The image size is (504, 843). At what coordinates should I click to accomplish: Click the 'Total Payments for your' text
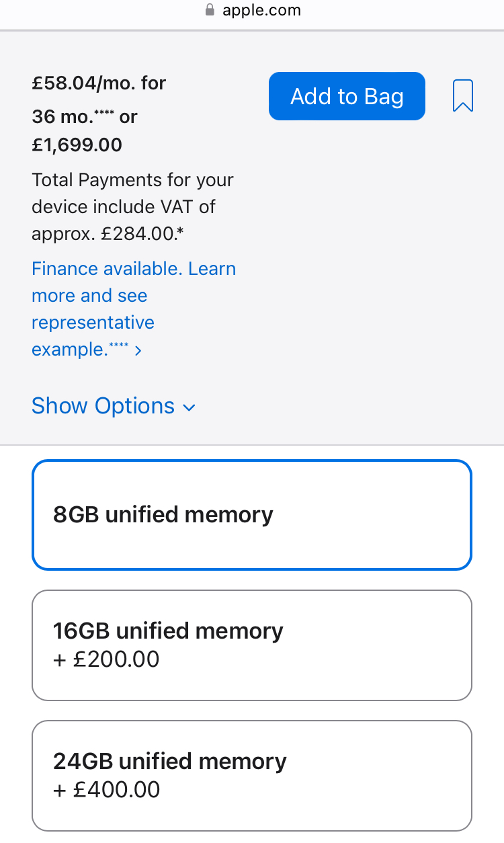click(x=132, y=180)
